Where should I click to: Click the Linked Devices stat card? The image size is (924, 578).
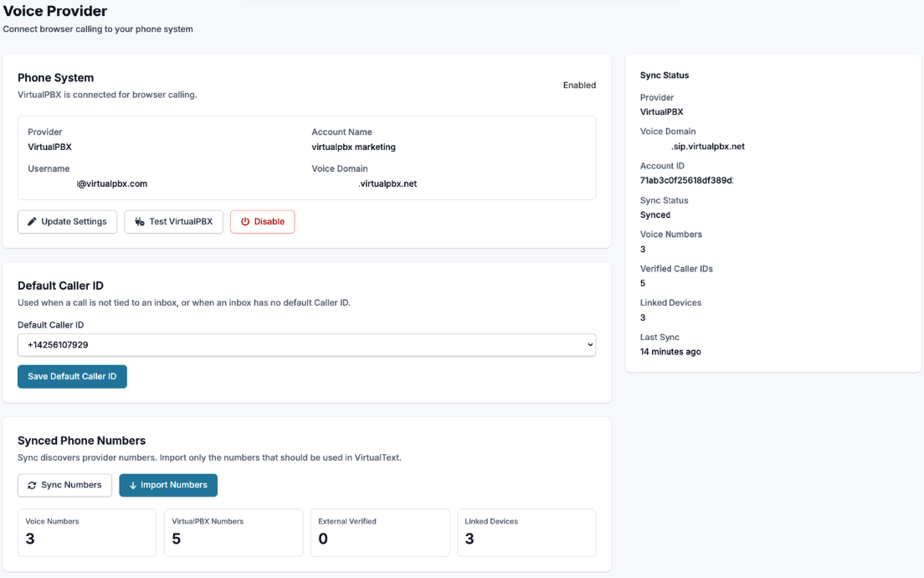(x=526, y=533)
